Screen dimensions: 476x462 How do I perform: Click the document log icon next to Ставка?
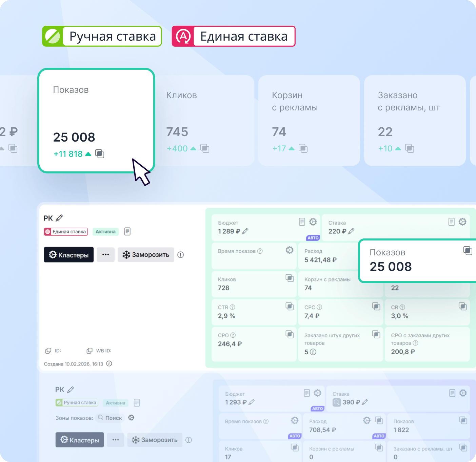coord(451,222)
